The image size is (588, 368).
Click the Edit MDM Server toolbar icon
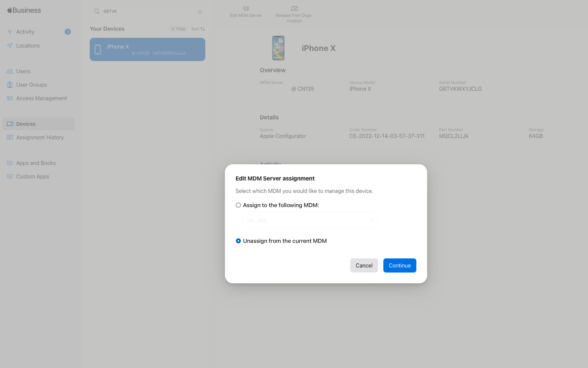pos(246,8)
